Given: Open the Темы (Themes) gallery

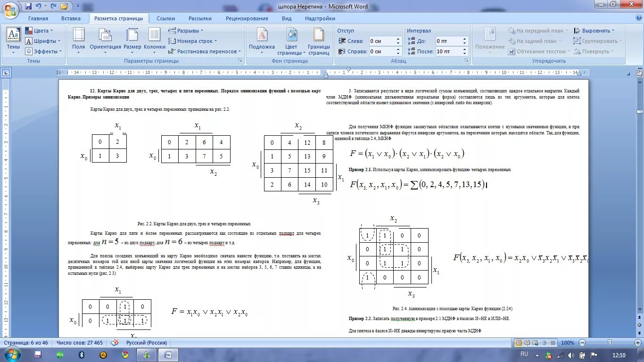Looking at the screenshot, I should [13, 41].
